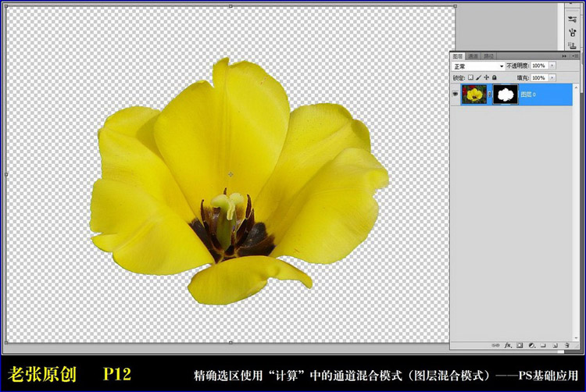Open the layer style fx menu

point(507,344)
